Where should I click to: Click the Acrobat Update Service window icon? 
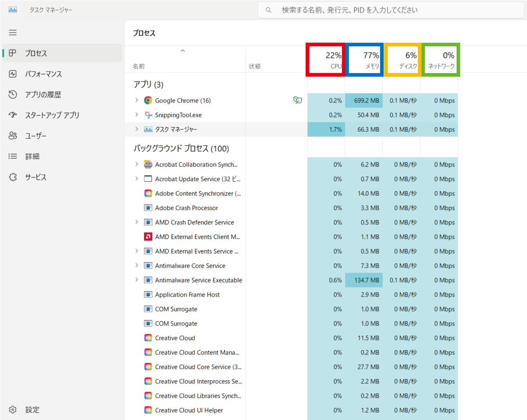(148, 179)
